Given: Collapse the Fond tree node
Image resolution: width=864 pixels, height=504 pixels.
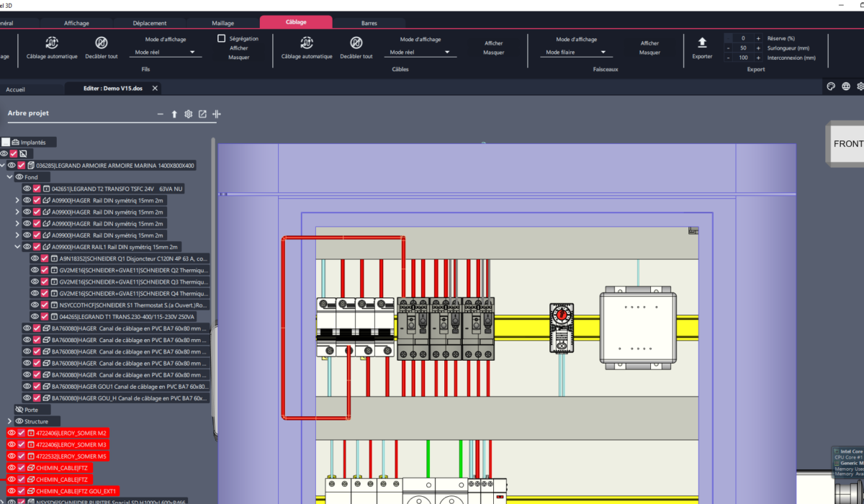Looking at the screenshot, I should tap(10, 177).
